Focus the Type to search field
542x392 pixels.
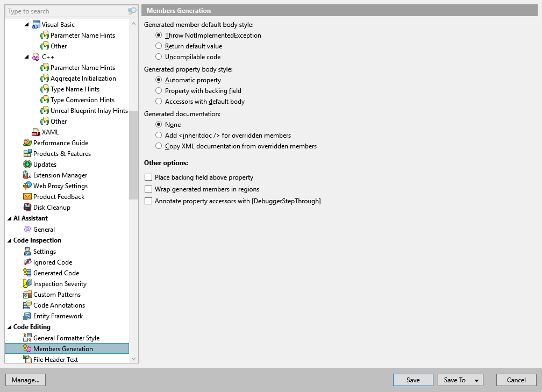tap(67, 11)
